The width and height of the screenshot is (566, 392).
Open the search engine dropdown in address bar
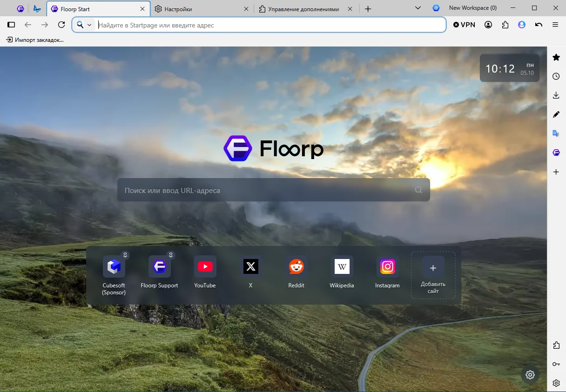[x=84, y=25]
